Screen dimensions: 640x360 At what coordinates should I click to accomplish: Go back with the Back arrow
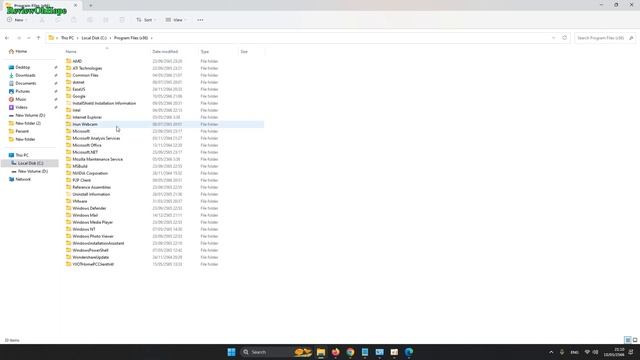[x=7, y=38]
